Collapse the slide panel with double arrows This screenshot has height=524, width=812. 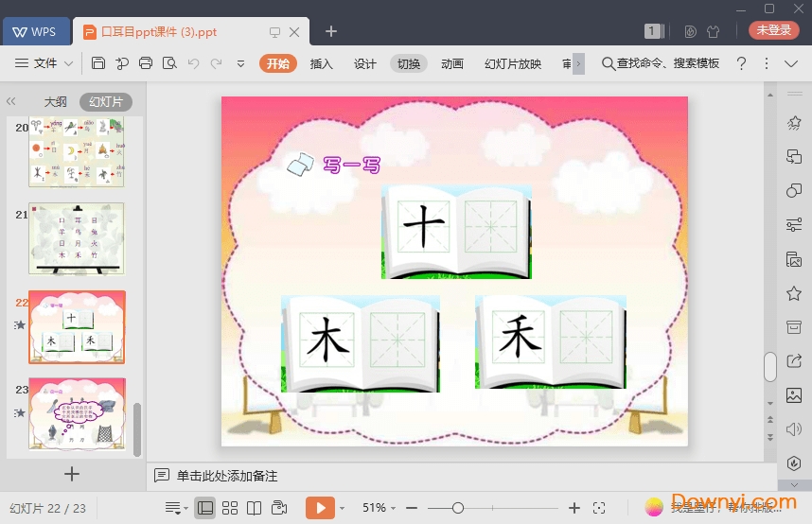(10, 101)
